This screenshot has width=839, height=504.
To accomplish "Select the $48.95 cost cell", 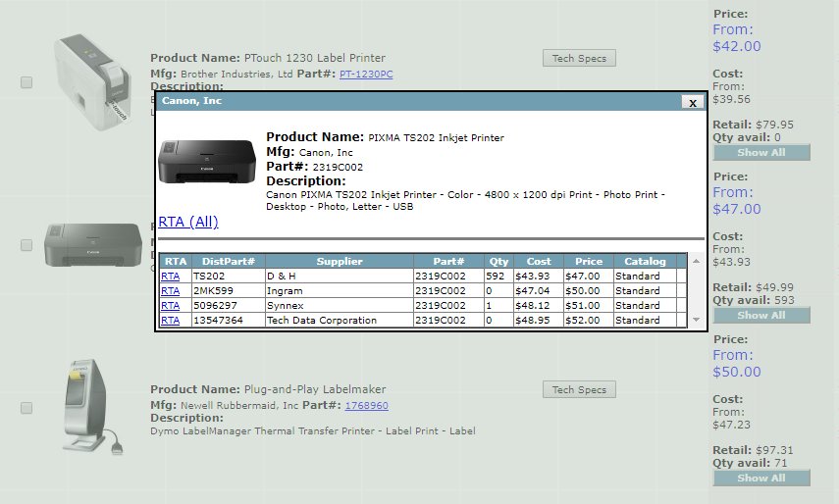I will [x=539, y=320].
